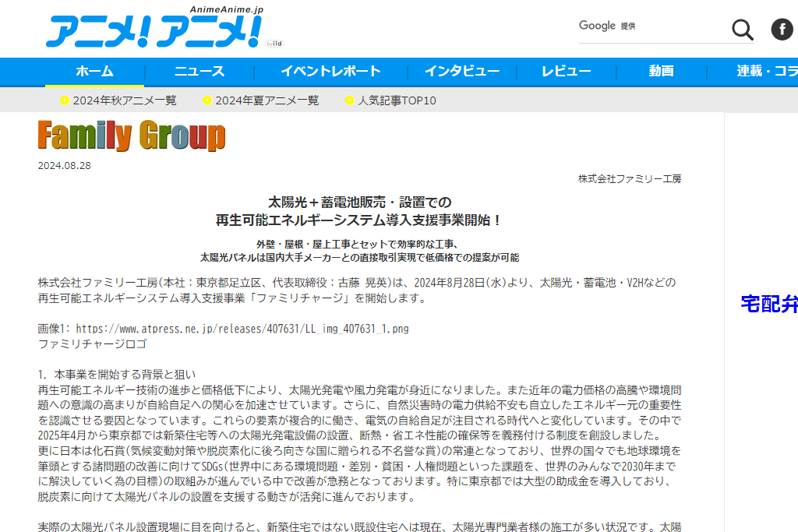
Task: Click the company name 株式会社ファミリー工房 at right
Action: (x=630, y=179)
